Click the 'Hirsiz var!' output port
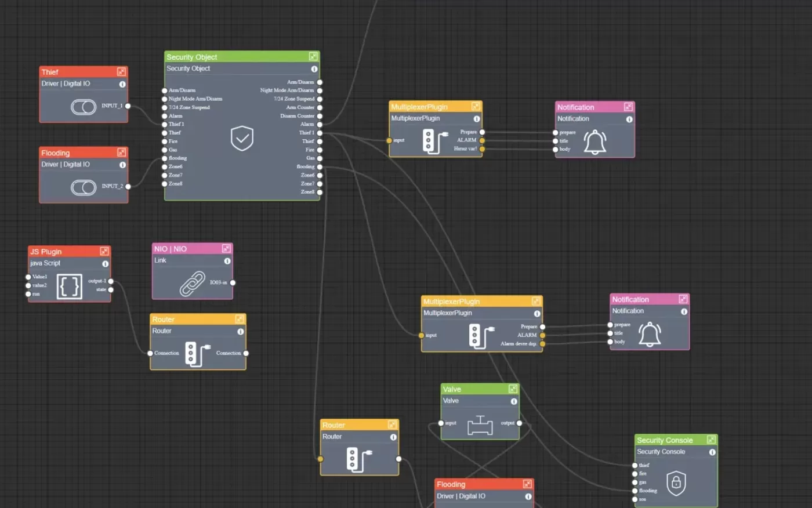The image size is (812, 508). click(x=482, y=149)
